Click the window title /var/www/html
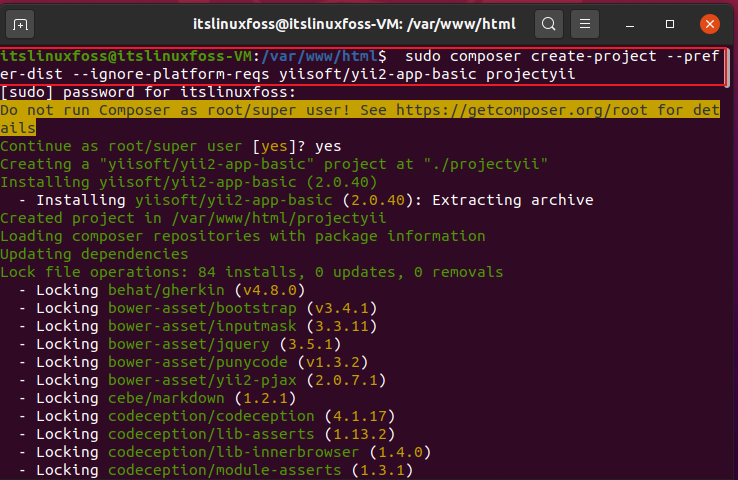The image size is (738, 480). 461,24
